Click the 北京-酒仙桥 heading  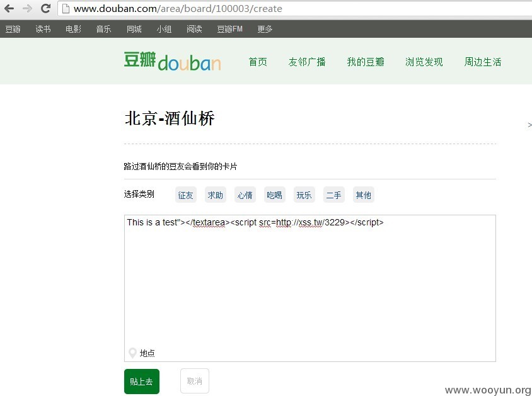coord(170,118)
